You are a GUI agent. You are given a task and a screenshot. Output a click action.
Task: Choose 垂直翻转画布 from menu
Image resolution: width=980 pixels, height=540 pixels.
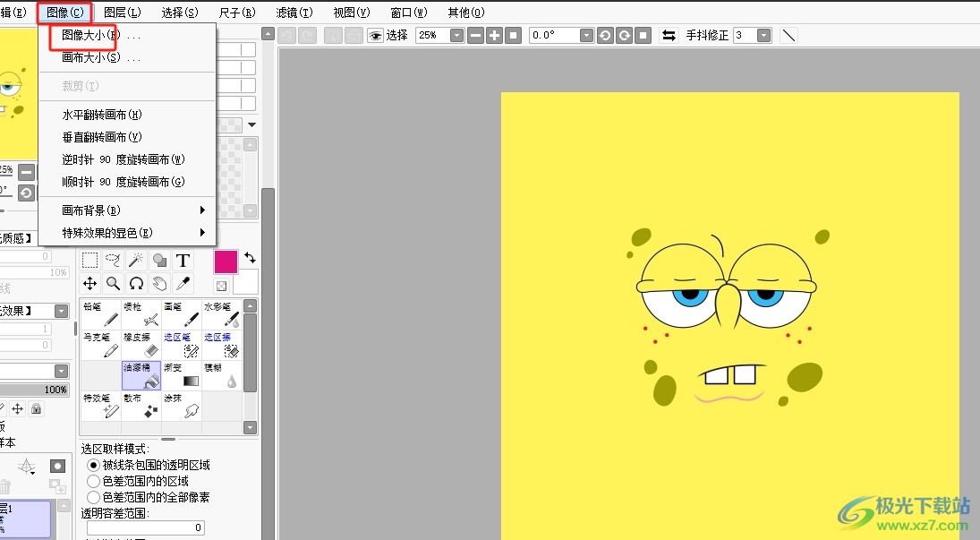pyautogui.click(x=127, y=137)
